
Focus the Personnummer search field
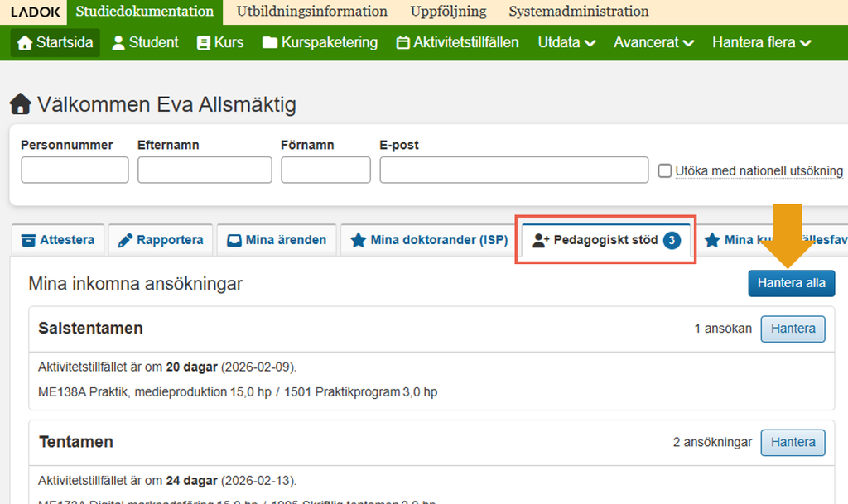coord(75,170)
